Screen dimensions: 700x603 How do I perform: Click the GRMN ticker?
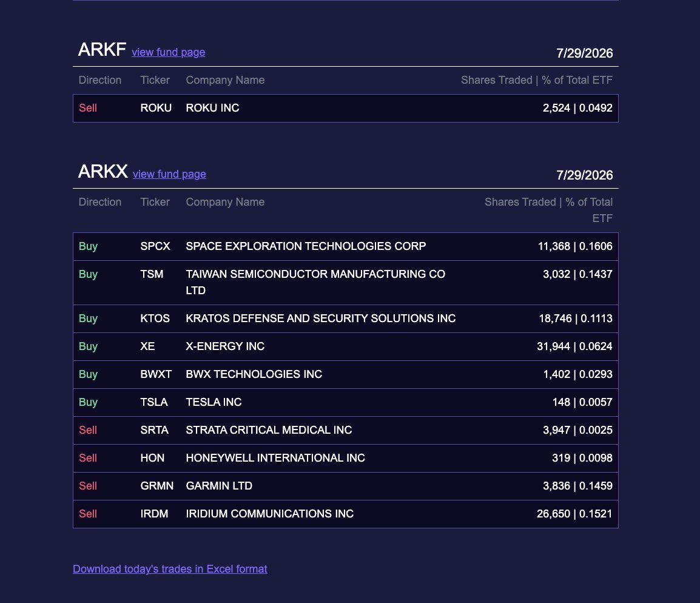coord(156,485)
